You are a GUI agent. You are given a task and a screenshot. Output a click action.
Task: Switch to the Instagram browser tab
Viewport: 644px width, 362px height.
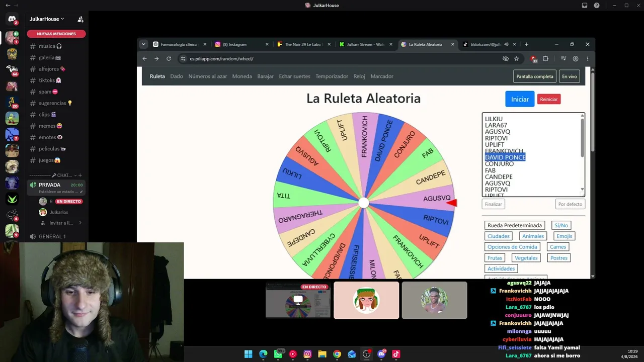[242, 44]
